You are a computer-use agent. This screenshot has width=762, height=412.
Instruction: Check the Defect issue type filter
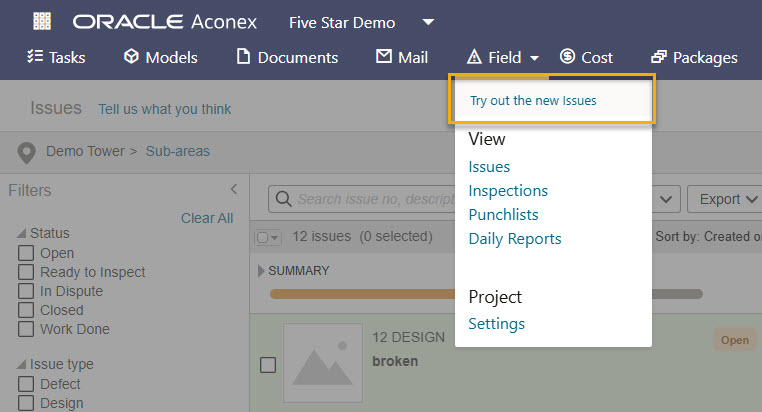click(x=26, y=384)
